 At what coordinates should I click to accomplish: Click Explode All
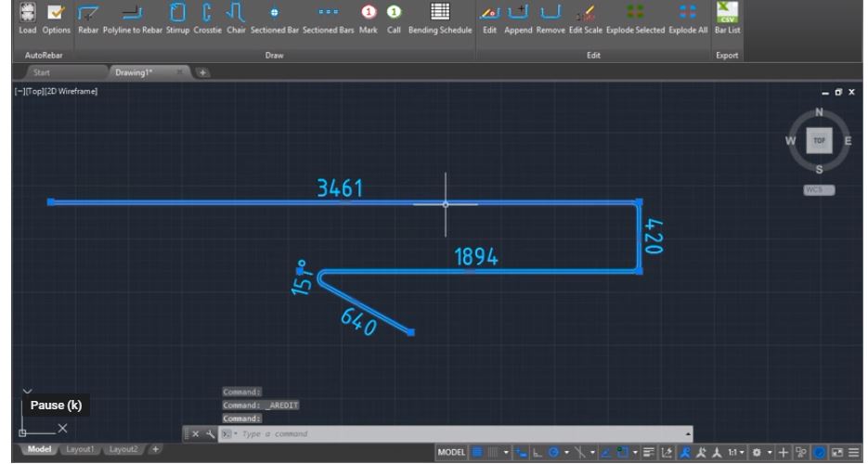click(x=688, y=18)
